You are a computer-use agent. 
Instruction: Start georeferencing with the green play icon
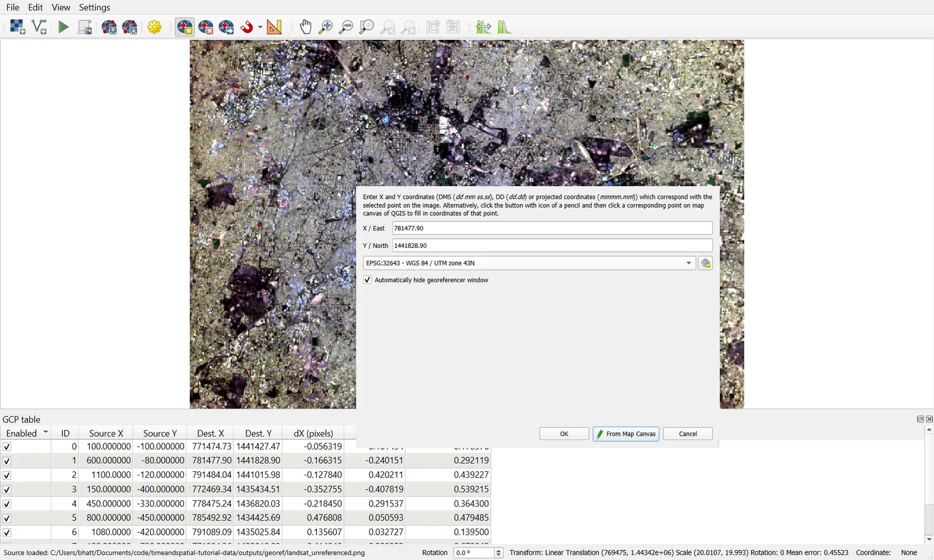pyautogui.click(x=63, y=27)
